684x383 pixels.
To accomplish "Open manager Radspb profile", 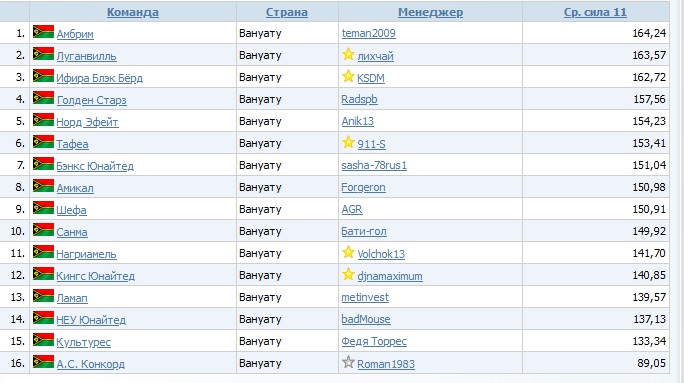I will click(x=359, y=99).
